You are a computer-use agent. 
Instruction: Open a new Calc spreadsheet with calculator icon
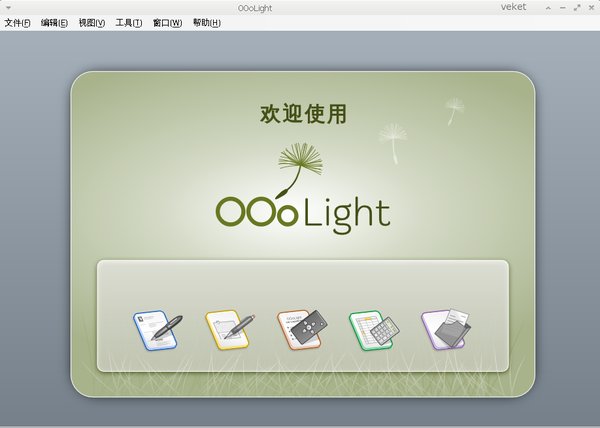pos(374,330)
